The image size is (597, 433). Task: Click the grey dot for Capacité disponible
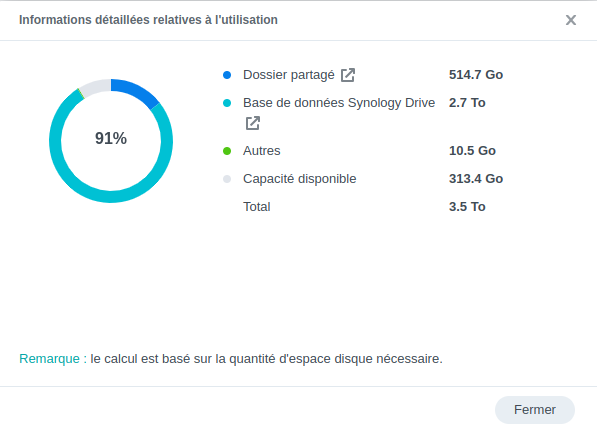pos(227,179)
